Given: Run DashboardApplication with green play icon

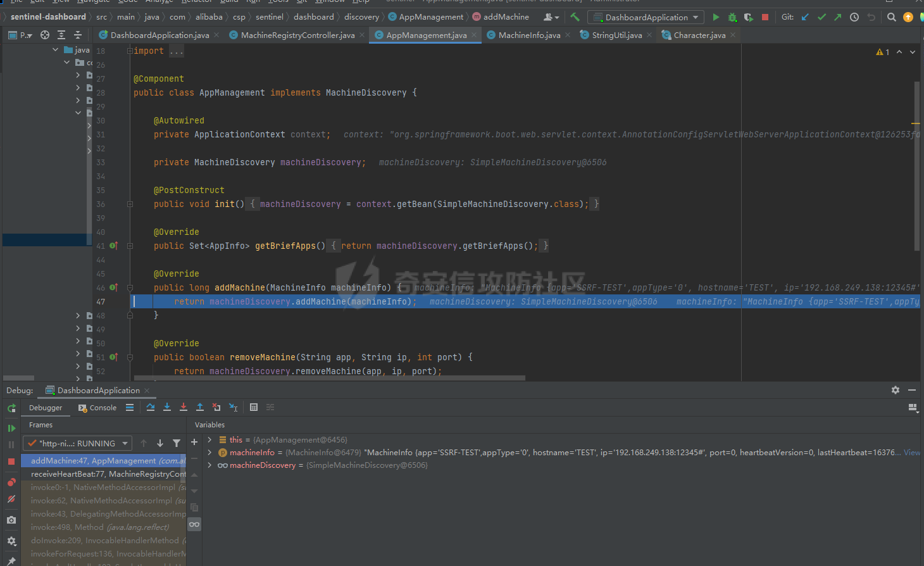Looking at the screenshot, I should (716, 17).
